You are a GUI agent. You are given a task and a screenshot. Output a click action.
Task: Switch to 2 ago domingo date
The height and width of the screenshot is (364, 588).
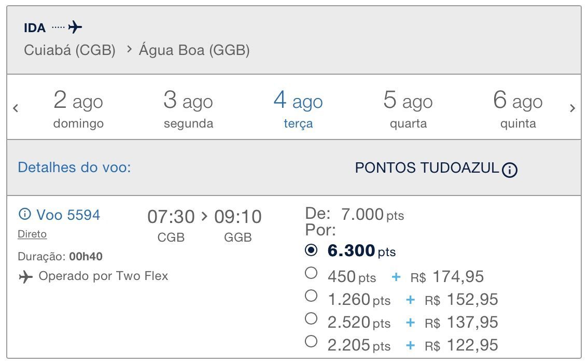click(x=78, y=109)
